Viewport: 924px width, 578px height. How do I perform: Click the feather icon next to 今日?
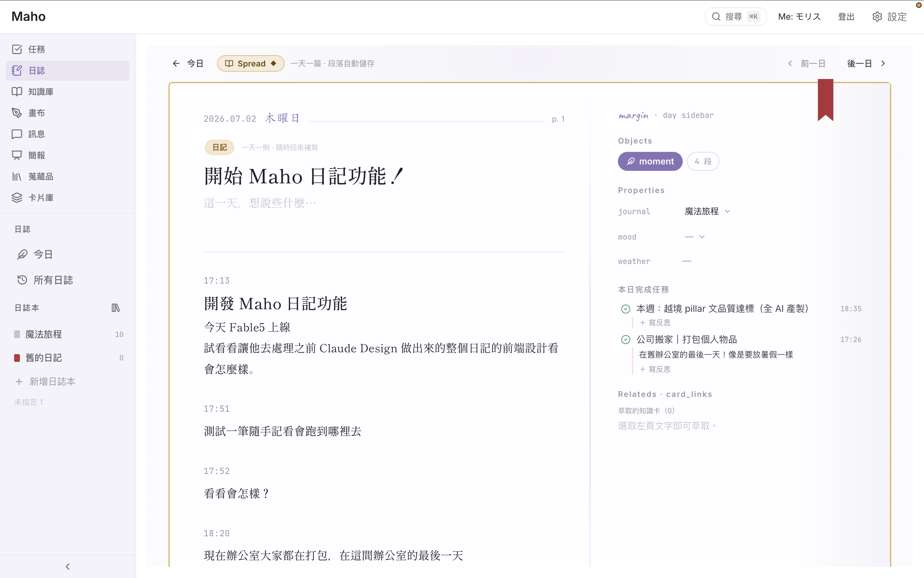coord(22,255)
